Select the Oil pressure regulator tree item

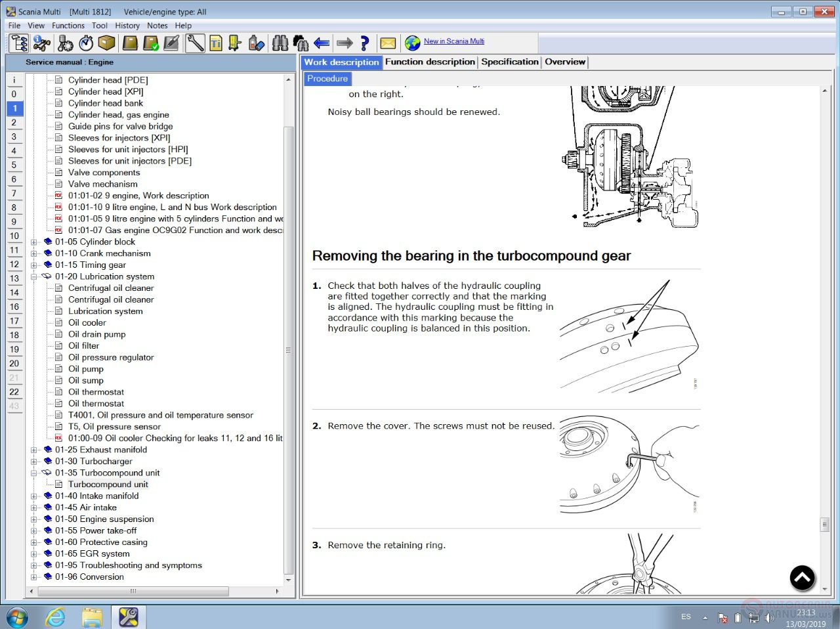111,358
